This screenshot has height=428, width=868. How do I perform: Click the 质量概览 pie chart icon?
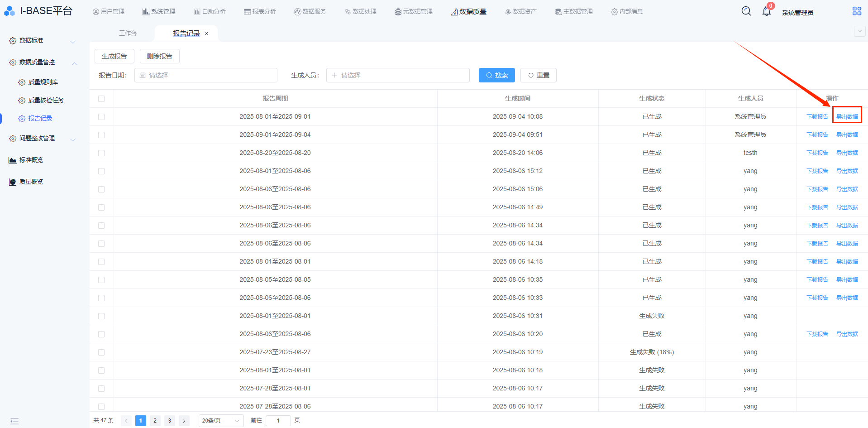pyautogui.click(x=13, y=182)
